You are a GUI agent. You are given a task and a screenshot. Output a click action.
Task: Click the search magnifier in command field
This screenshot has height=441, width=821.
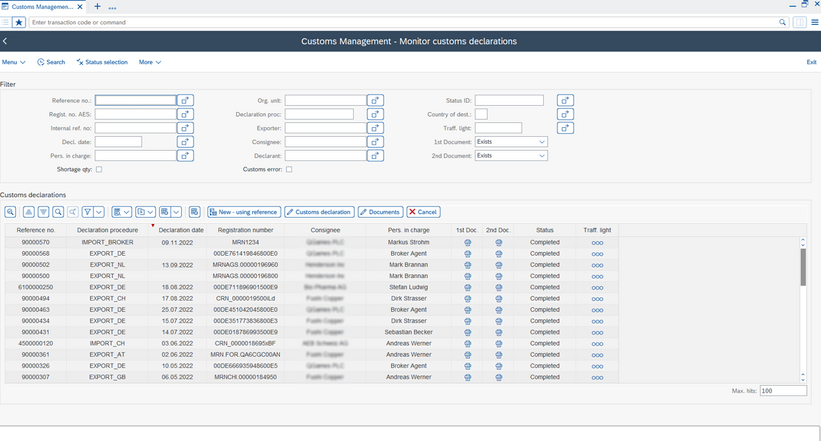tap(782, 23)
